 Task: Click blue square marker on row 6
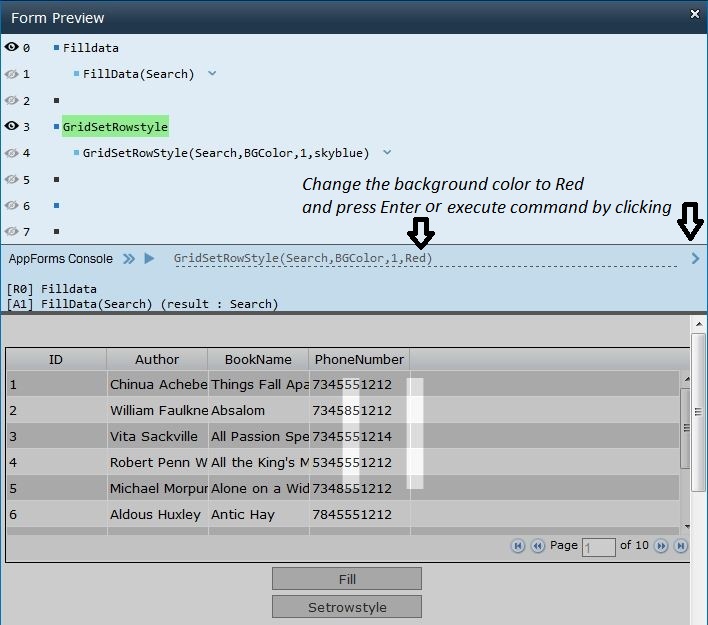pyautogui.click(x=56, y=205)
